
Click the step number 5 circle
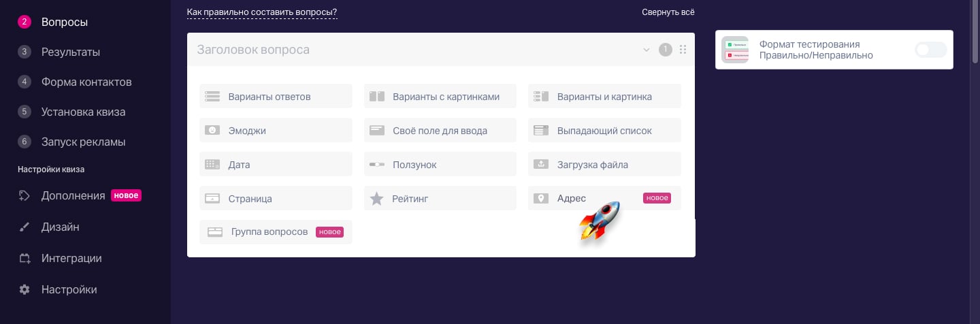click(x=24, y=112)
